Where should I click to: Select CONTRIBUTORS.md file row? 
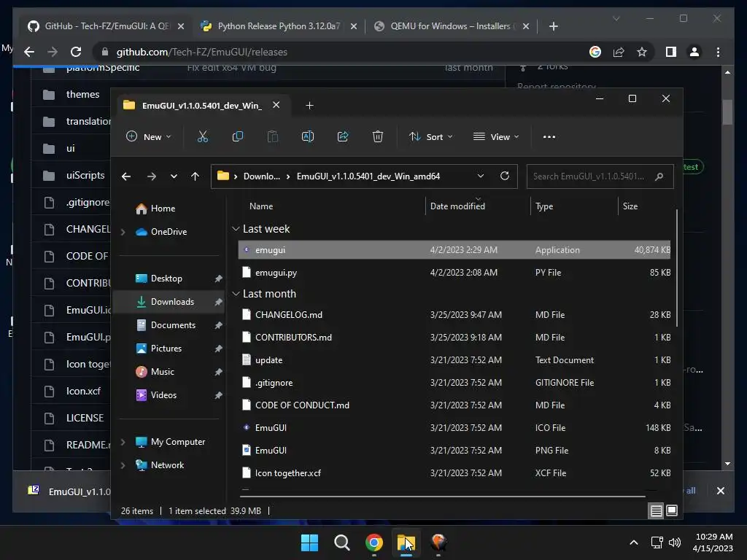click(x=454, y=337)
